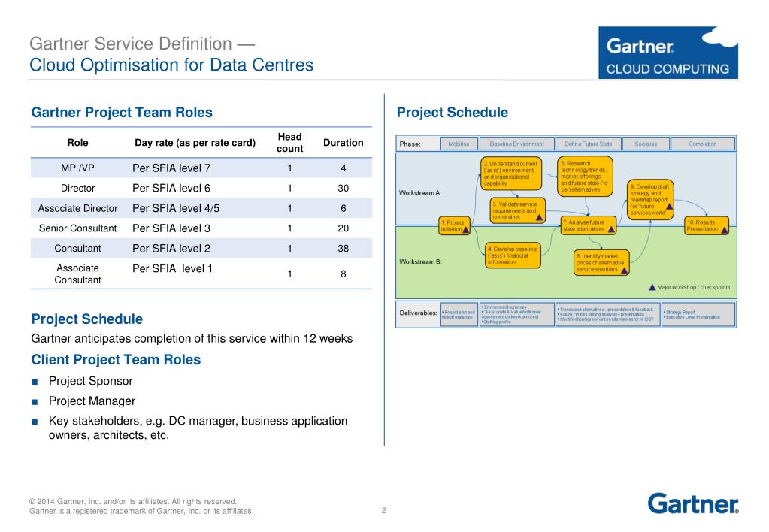Click the 'Gartner Service Definition' title line
Screen dimensions: 769x532
click(x=142, y=44)
